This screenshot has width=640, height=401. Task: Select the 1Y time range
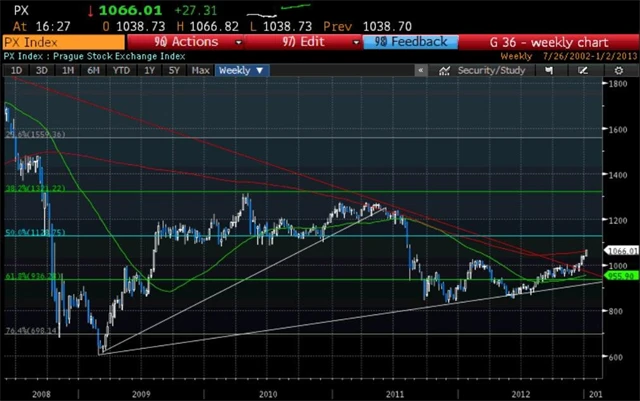[x=149, y=71]
